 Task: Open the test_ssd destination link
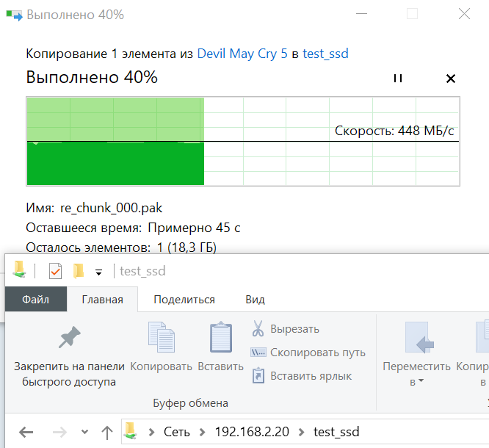pos(325,54)
